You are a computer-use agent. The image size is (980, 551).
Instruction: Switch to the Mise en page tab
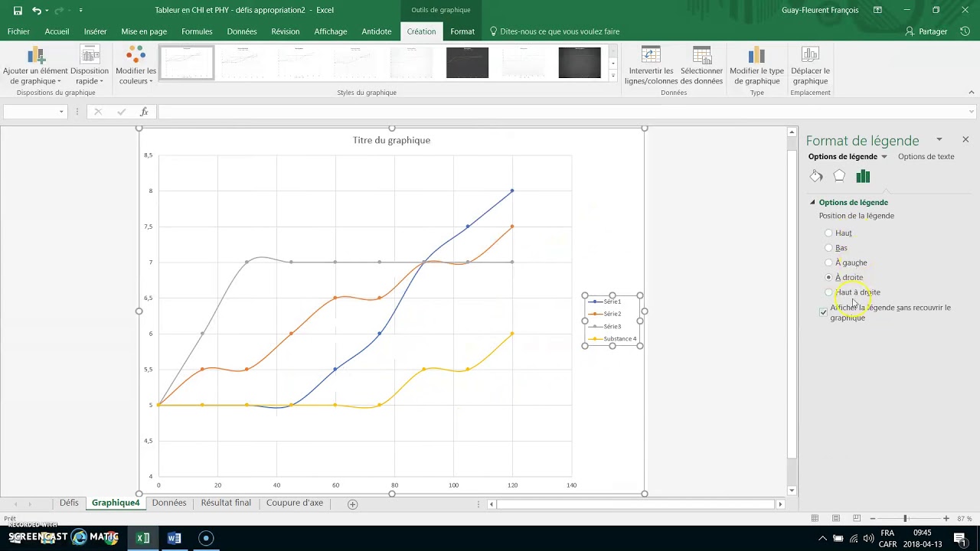(x=144, y=31)
